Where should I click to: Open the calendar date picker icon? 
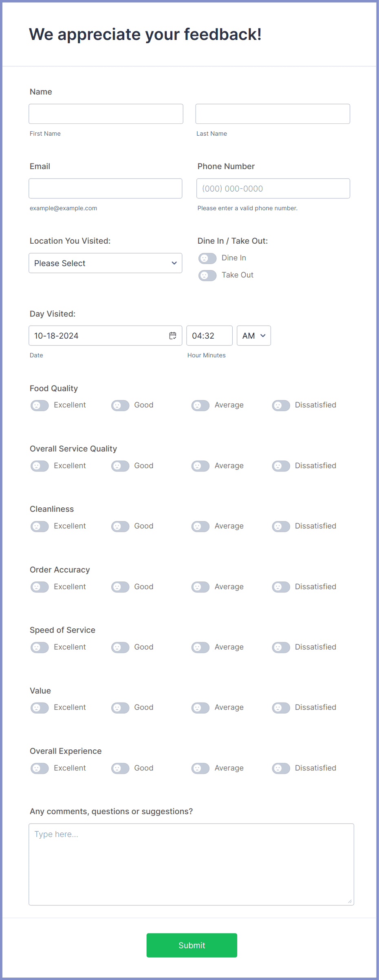pyautogui.click(x=173, y=335)
